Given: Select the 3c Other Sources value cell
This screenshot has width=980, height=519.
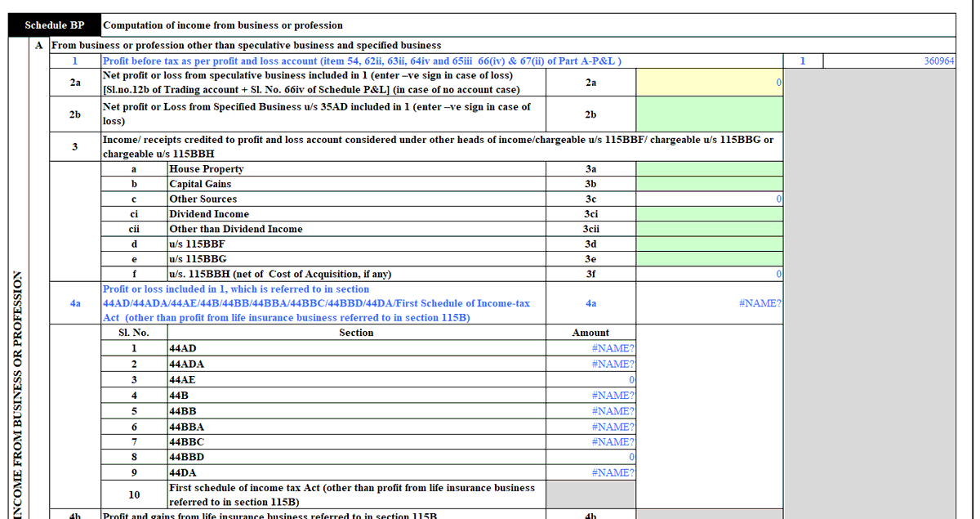Looking at the screenshot, I should click(710, 199).
